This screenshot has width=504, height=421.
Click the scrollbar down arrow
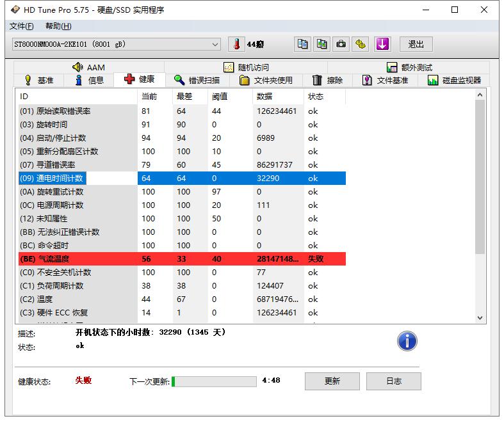pyautogui.click(x=480, y=318)
